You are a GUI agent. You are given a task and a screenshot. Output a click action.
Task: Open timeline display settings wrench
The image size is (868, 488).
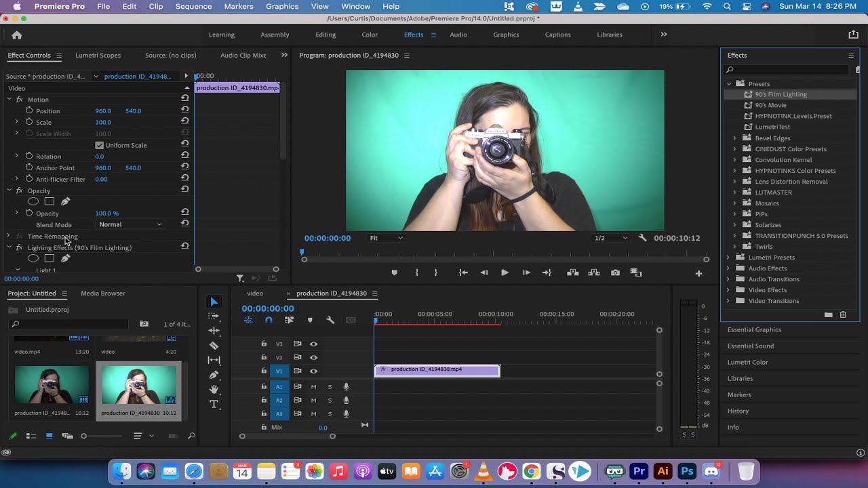click(330, 320)
